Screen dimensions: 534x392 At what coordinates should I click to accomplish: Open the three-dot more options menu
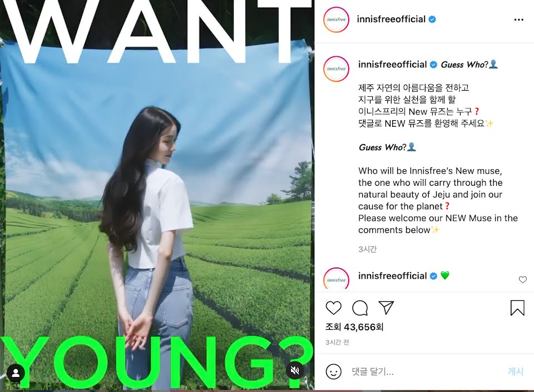518,19
